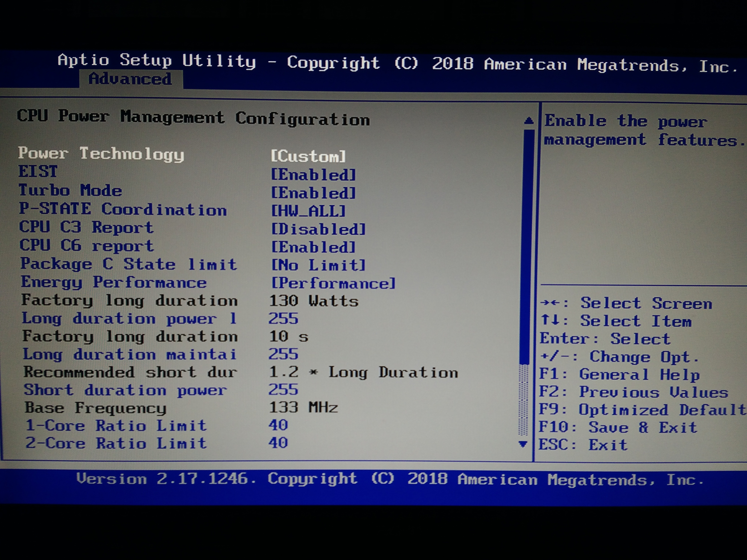Toggle the EIST Enabled setting

pos(313,175)
